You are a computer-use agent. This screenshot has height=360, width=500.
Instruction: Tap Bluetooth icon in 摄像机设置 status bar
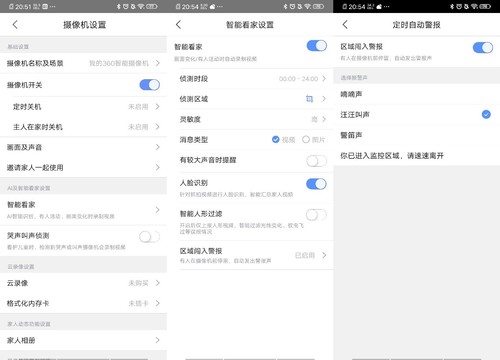[x=118, y=6]
